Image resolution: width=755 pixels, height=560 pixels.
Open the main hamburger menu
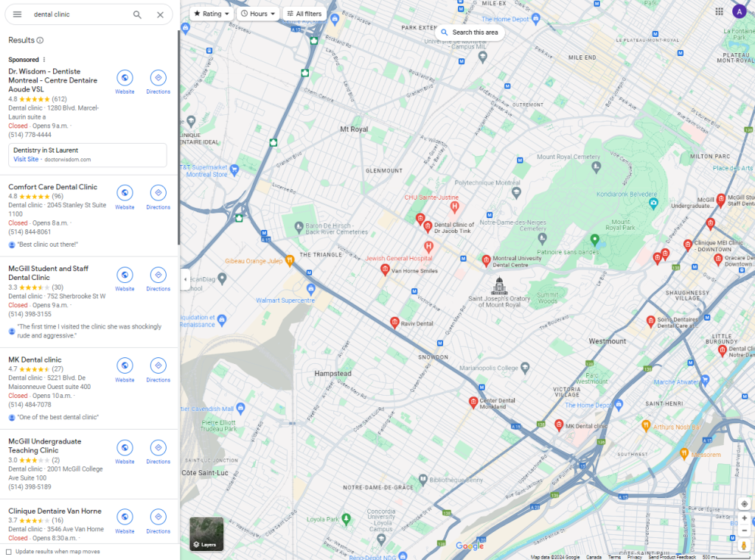click(17, 14)
